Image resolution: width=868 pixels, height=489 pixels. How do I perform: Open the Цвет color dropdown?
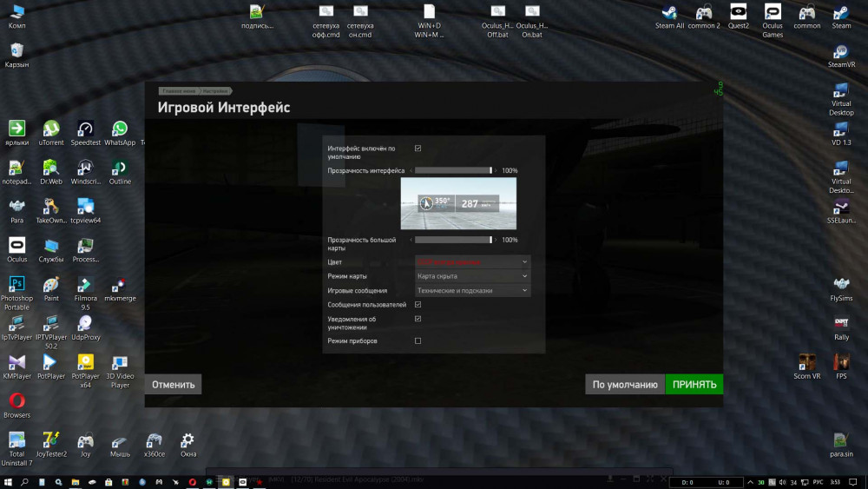coord(472,262)
